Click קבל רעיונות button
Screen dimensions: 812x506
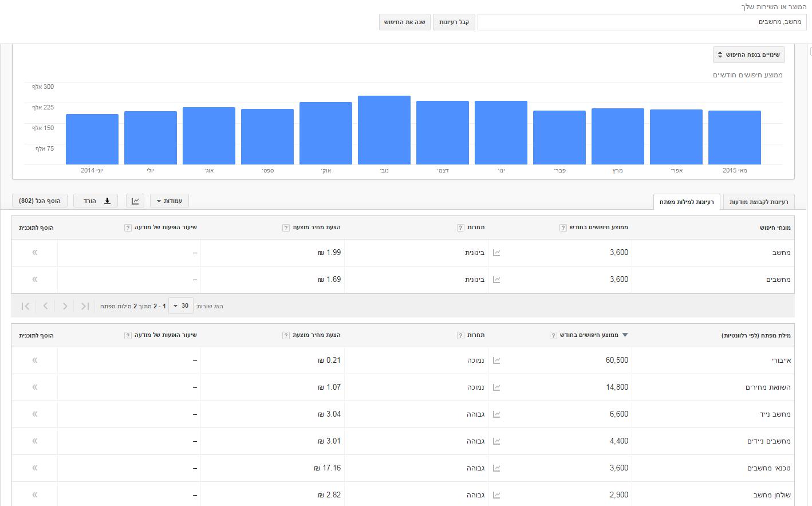(454, 22)
